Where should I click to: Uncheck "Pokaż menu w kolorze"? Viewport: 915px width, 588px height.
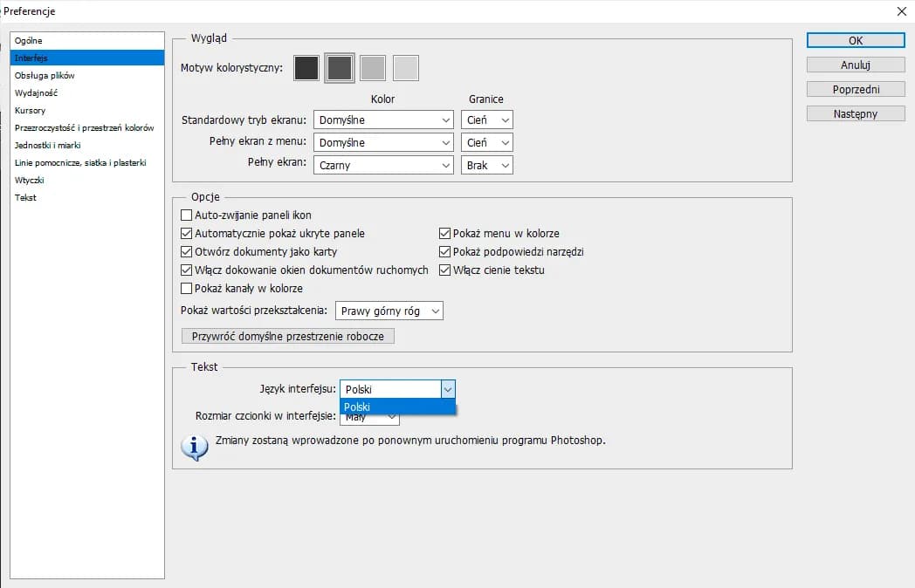coord(445,233)
